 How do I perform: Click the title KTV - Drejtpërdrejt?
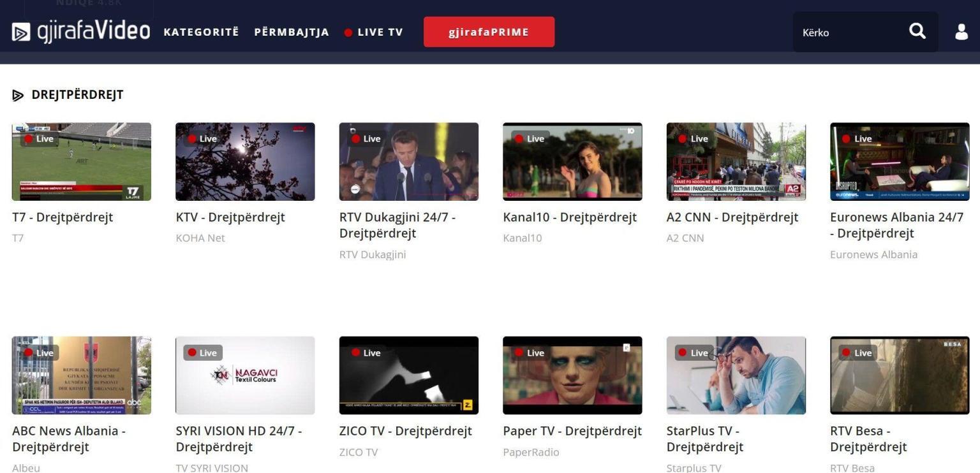[230, 217]
